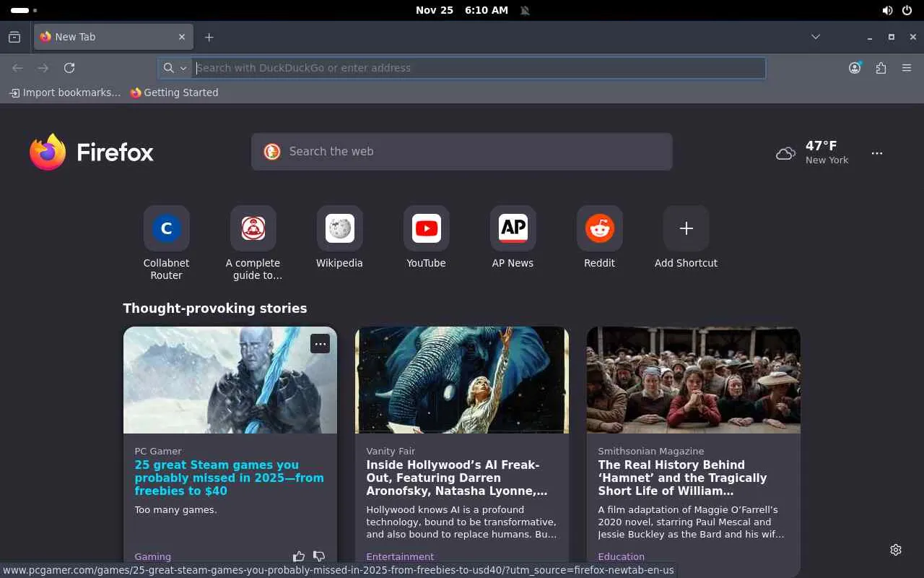
Task: Open The Real History Behind Hamnet headline
Action: coord(682,478)
